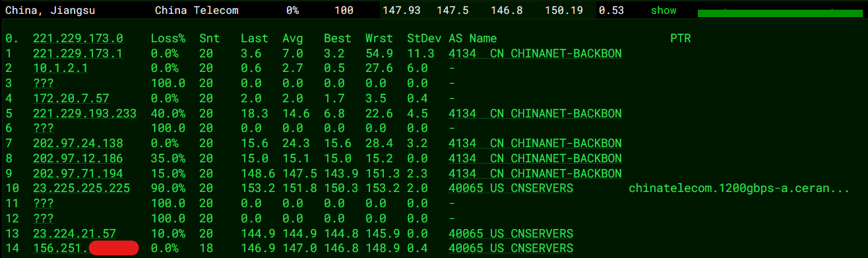Click the 'show' link in header row
Viewport: 868px width, 258px height.
click(x=664, y=11)
